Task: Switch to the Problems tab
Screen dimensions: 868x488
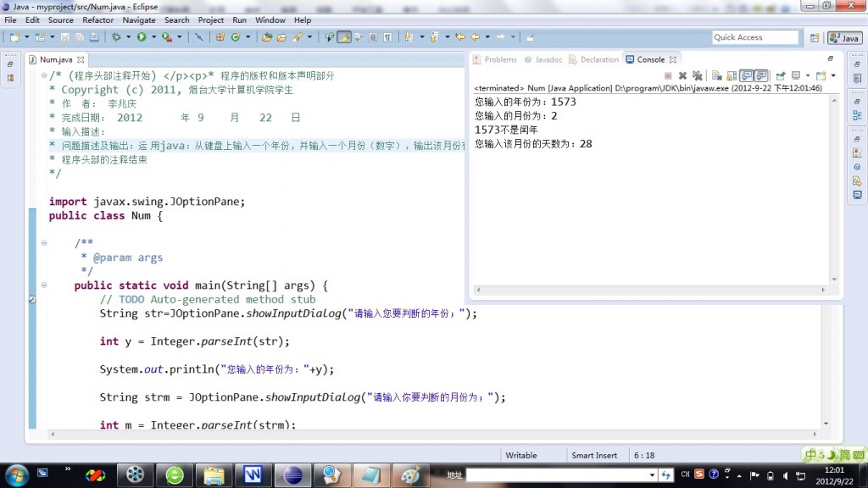Action: (495, 59)
